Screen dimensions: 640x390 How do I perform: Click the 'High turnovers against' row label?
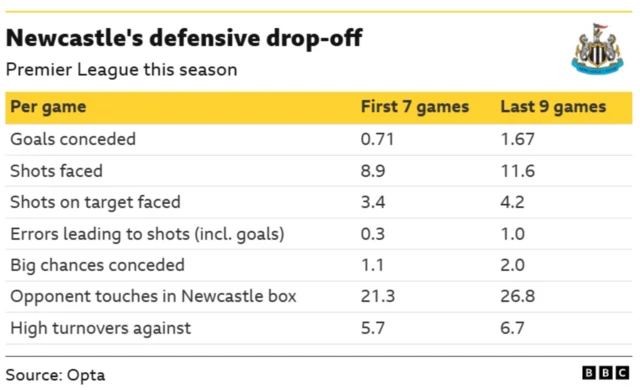coord(100,328)
